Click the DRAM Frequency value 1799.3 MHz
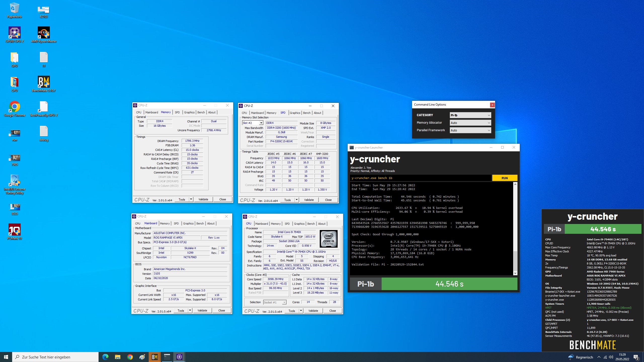This screenshot has height=362, width=644. click(x=192, y=141)
